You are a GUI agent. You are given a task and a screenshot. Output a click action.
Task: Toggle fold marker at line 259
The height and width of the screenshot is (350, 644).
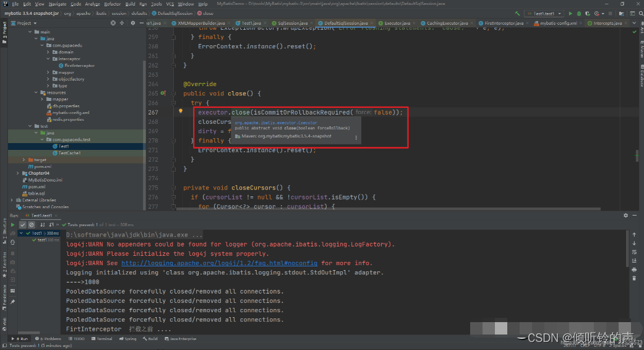coord(173,37)
